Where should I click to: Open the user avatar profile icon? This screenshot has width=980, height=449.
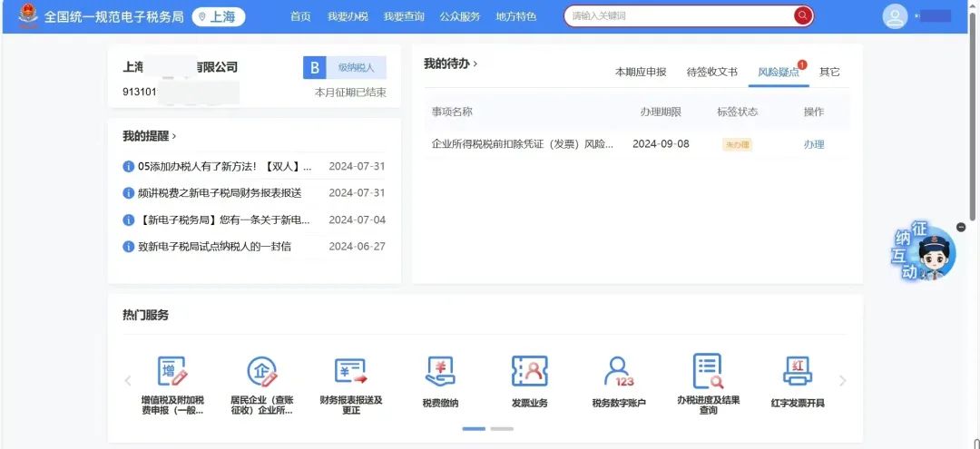click(x=895, y=16)
